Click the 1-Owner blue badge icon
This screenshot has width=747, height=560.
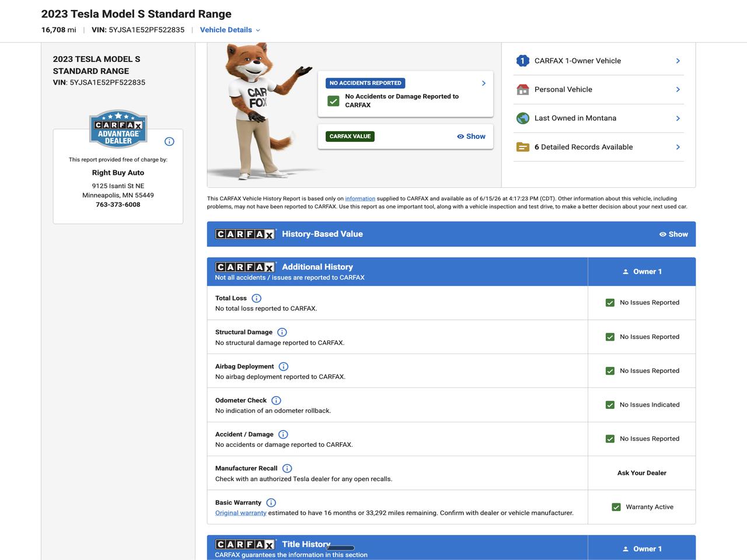522,61
